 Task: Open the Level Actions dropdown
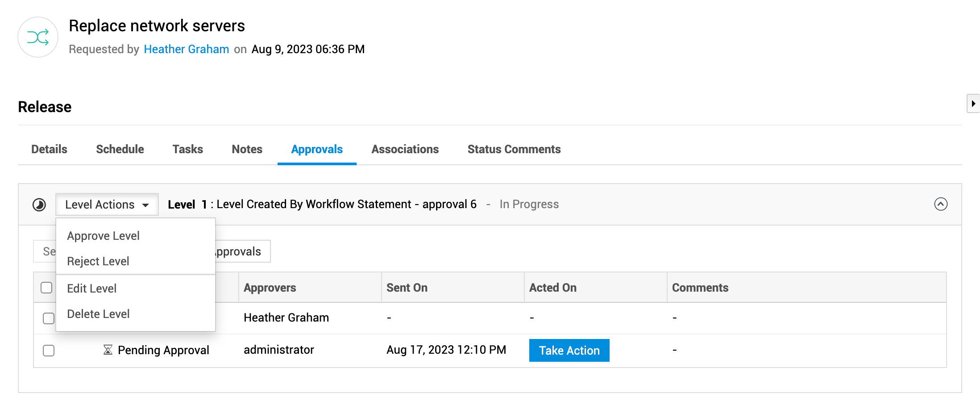pos(107,205)
